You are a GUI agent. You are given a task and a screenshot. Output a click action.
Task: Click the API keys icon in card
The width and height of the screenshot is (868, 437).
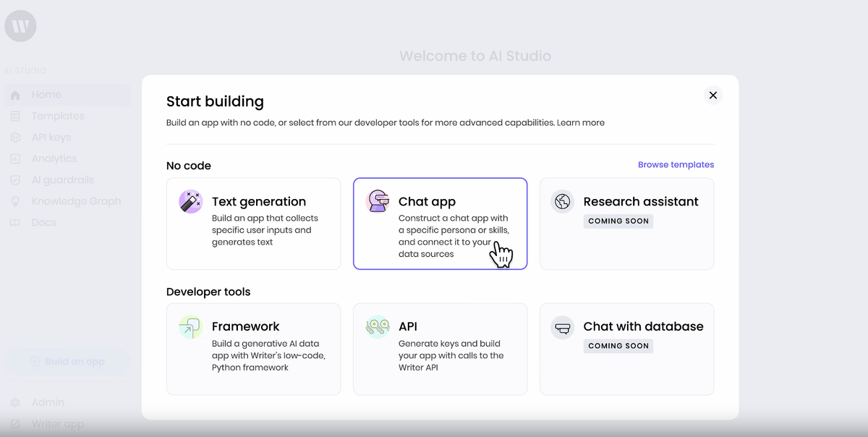pyautogui.click(x=378, y=327)
